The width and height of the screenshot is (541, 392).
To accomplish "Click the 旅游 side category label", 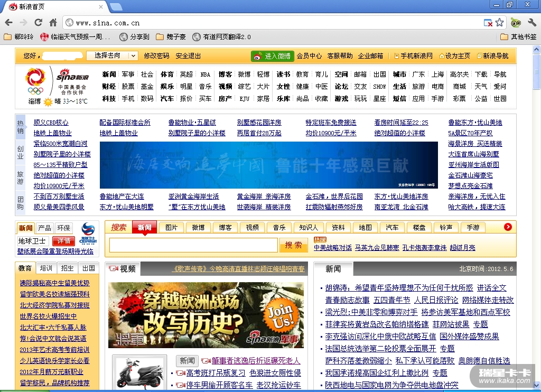I will click(21, 178).
